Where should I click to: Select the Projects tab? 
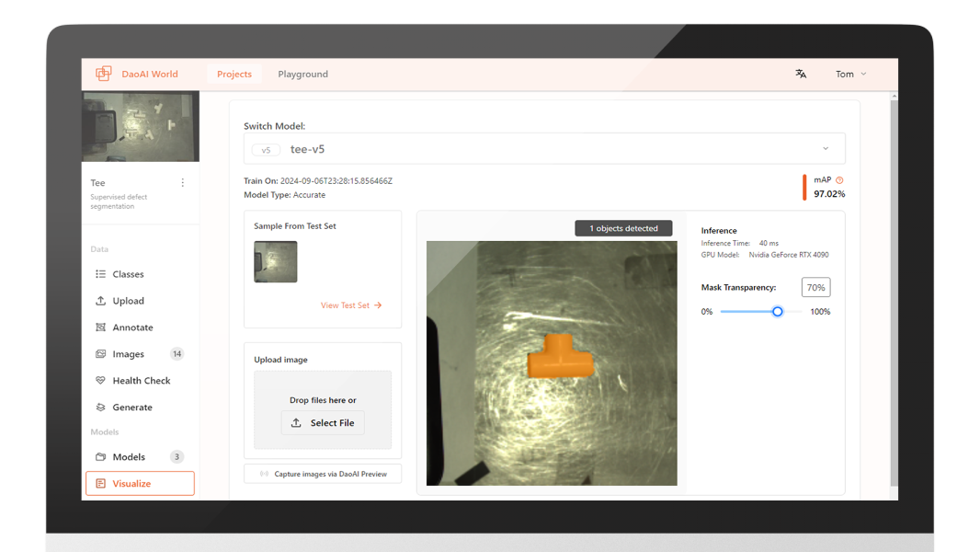click(x=234, y=75)
